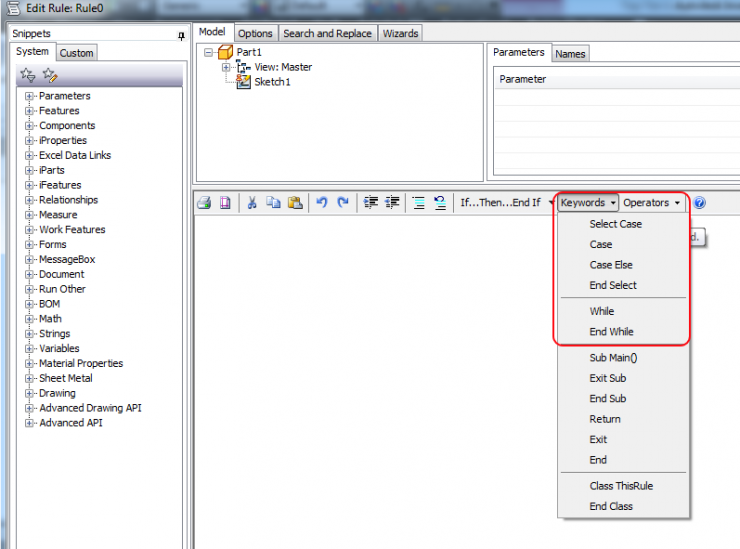The image size is (740, 549).
Task: Select the System snippets tab
Action: [x=32, y=51]
